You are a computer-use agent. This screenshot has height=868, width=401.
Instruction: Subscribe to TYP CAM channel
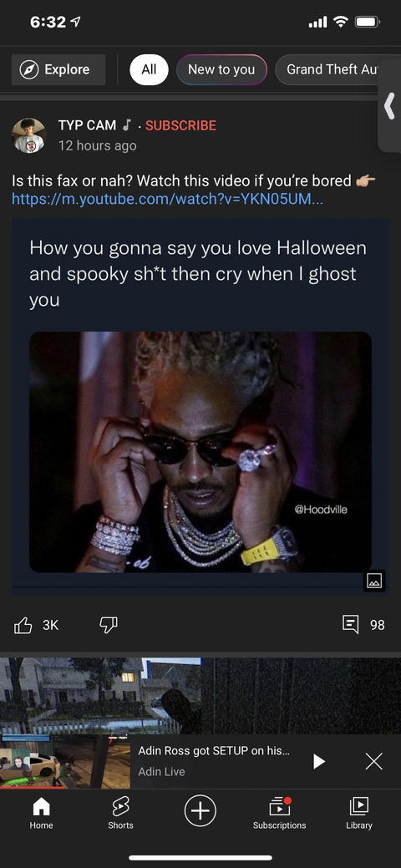point(180,125)
